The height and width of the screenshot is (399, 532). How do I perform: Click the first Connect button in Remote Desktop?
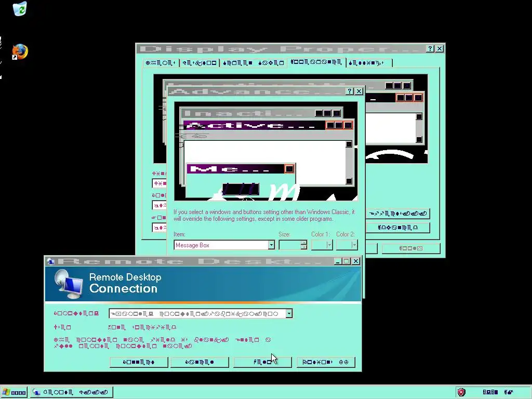(139, 362)
